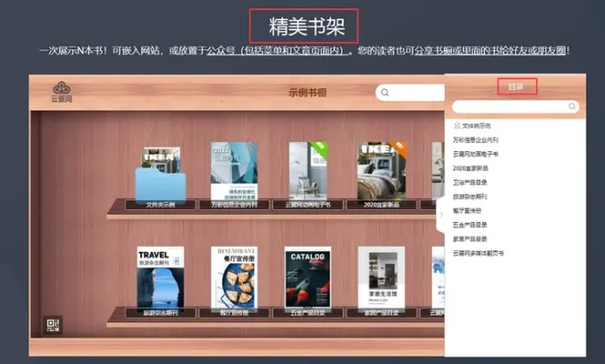Open the 2020宜家新品 IKEA book cover
Screen dimensions: 605x364
pyautogui.click(x=381, y=171)
